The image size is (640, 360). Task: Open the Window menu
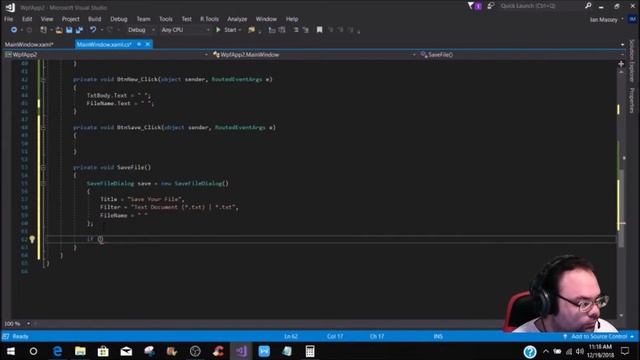coord(266,19)
